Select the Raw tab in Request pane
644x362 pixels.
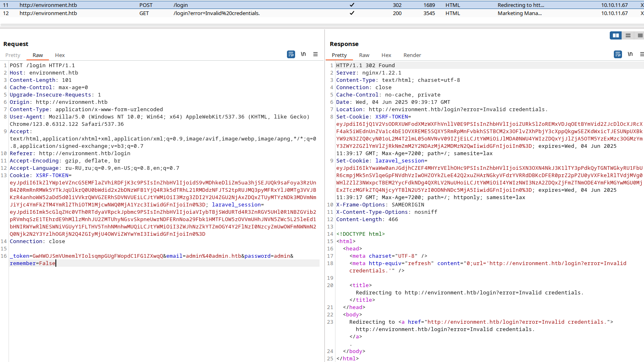coord(38,55)
